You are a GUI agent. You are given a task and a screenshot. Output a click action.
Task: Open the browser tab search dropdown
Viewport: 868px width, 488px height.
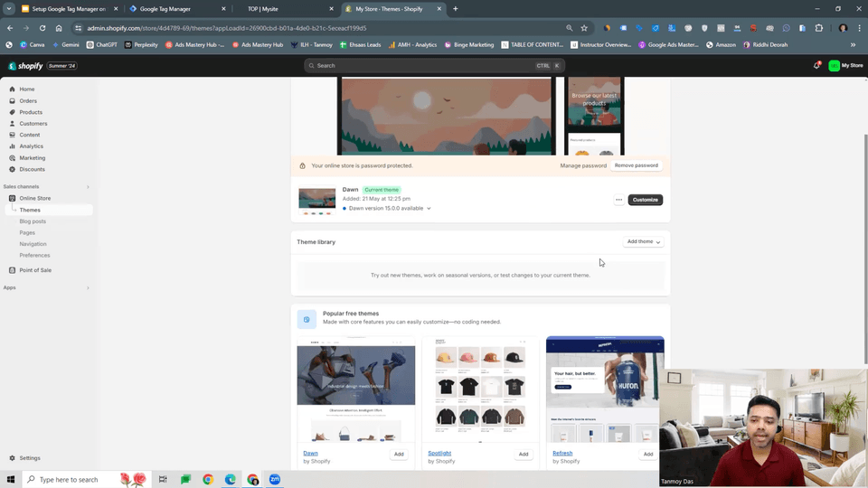click(x=9, y=9)
